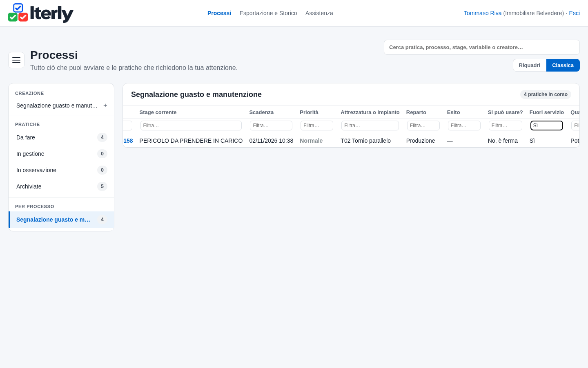Select In osservazione in the sidebar
Image resolution: width=588 pixels, height=368 pixels.
(x=61, y=170)
